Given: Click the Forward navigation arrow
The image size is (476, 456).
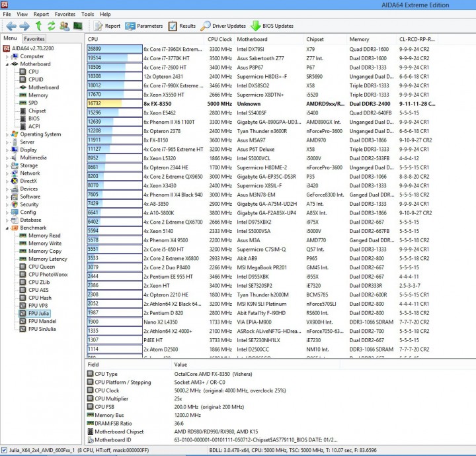Looking at the screenshot, I should [x=24, y=26].
